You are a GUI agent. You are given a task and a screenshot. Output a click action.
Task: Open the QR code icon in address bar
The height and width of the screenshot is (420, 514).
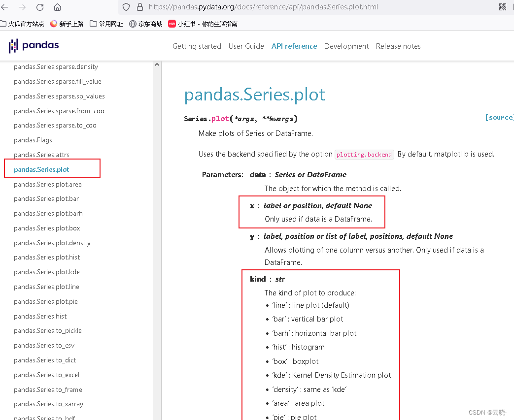tap(503, 7)
